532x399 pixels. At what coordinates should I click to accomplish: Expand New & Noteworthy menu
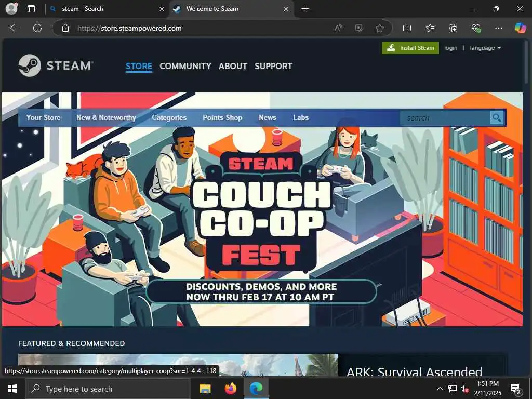coord(106,118)
